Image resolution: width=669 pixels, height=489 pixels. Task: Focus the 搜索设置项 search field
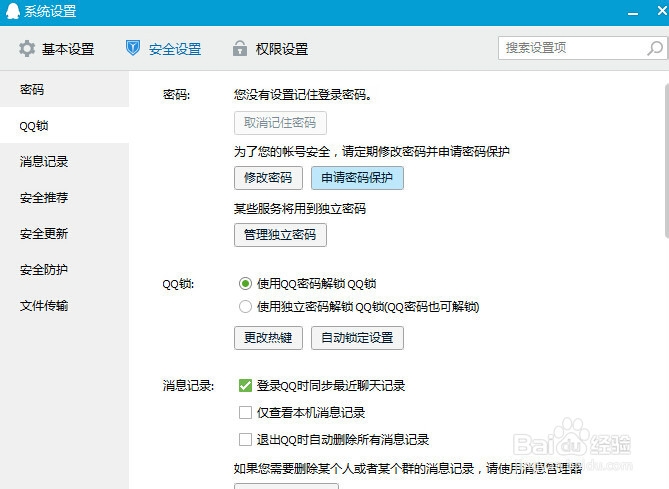tap(582, 48)
